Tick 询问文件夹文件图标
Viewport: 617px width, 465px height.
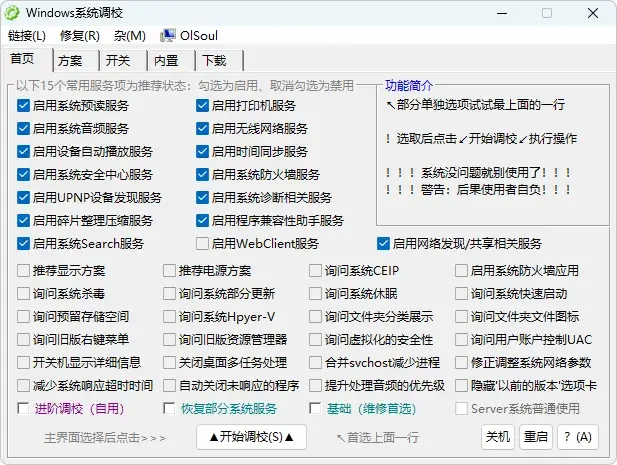(x=461, y=317)
